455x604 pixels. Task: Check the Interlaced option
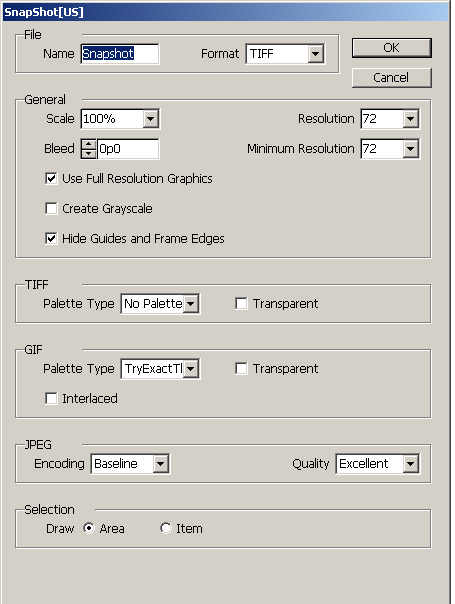tap(51, 398)
